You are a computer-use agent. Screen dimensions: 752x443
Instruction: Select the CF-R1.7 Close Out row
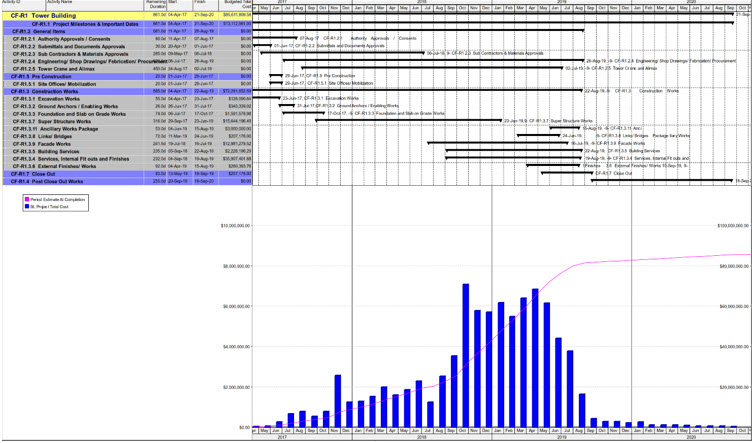[126, 174]
